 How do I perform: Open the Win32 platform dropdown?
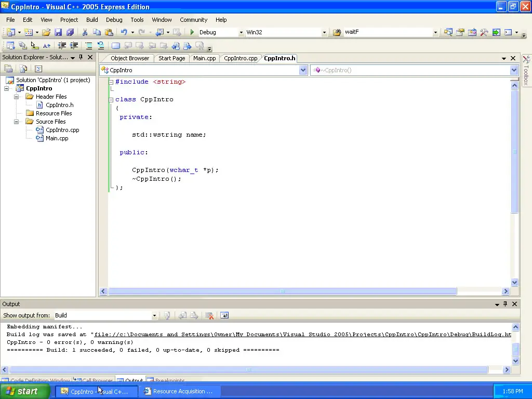pos(324,32)
